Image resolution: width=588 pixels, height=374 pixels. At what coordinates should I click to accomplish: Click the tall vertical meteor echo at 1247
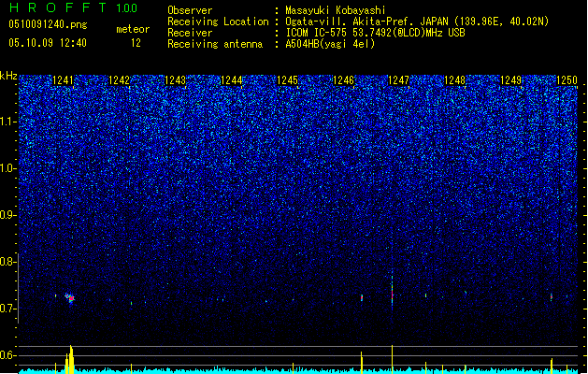pyautogui.click(x=393, y=291)
